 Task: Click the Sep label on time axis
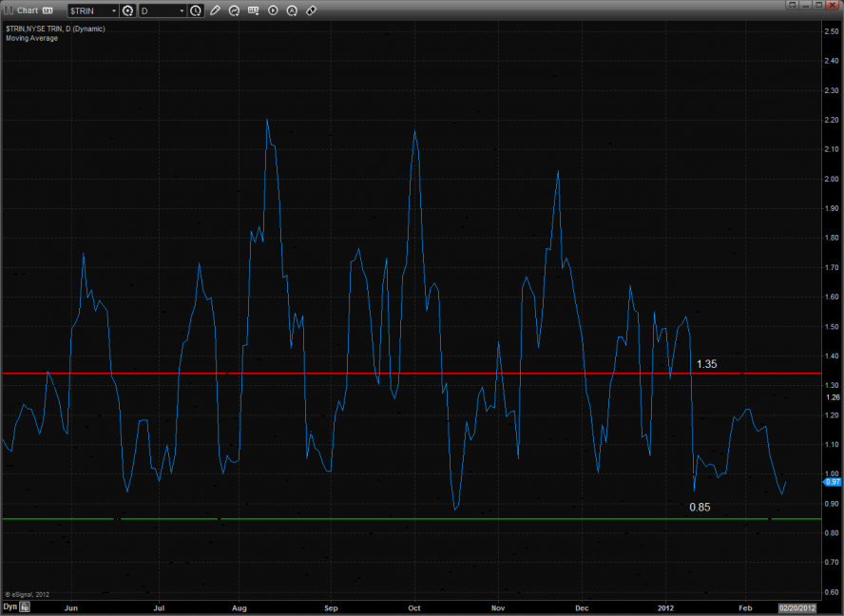(331, 608)
